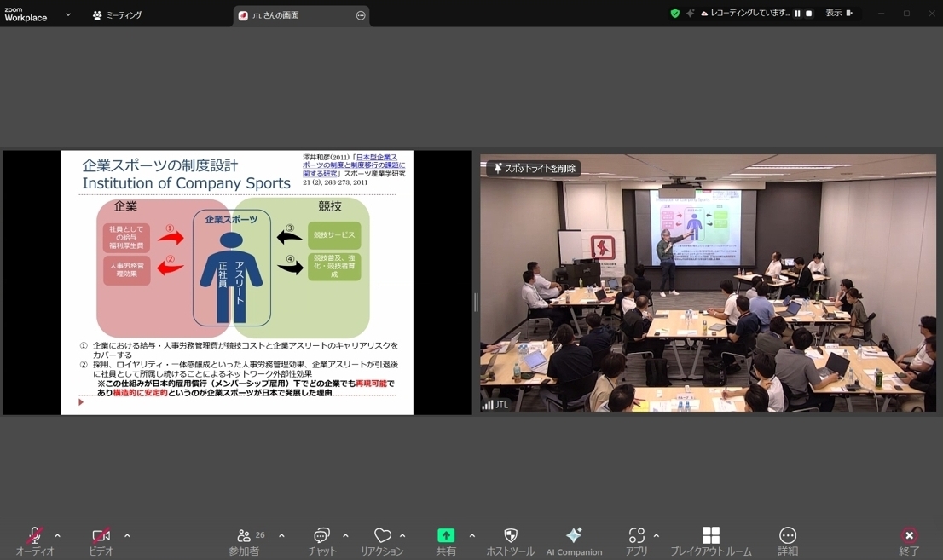This screenshot has width=943, height=560.
Task: Pause the cloud recording
Action: point(798,14)
